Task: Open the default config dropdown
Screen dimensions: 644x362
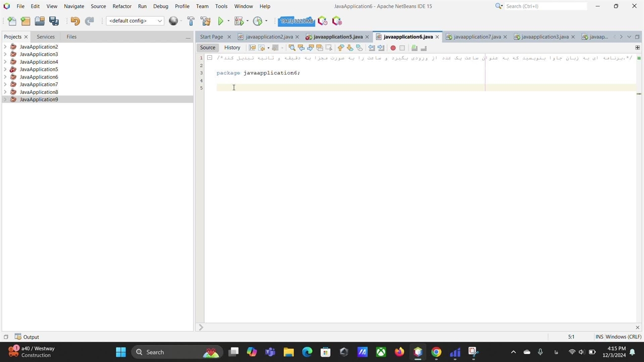Action: tap(135, 21)
